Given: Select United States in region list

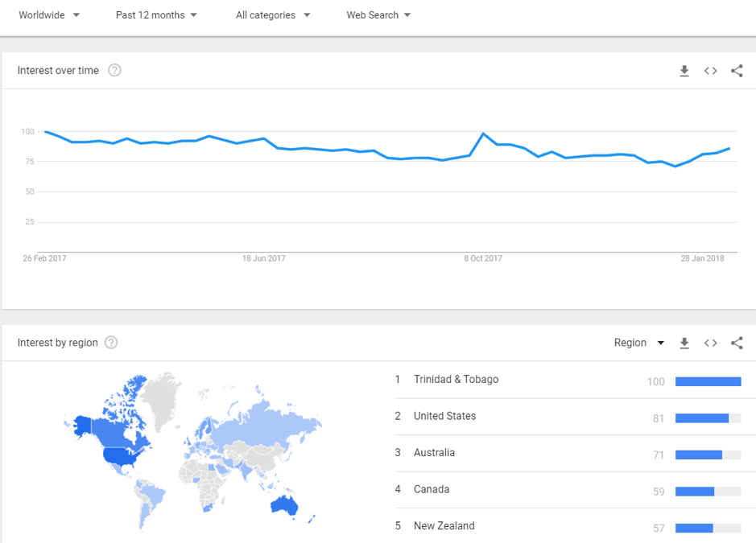Looking at the screenshot, I should tap(444, 416).
